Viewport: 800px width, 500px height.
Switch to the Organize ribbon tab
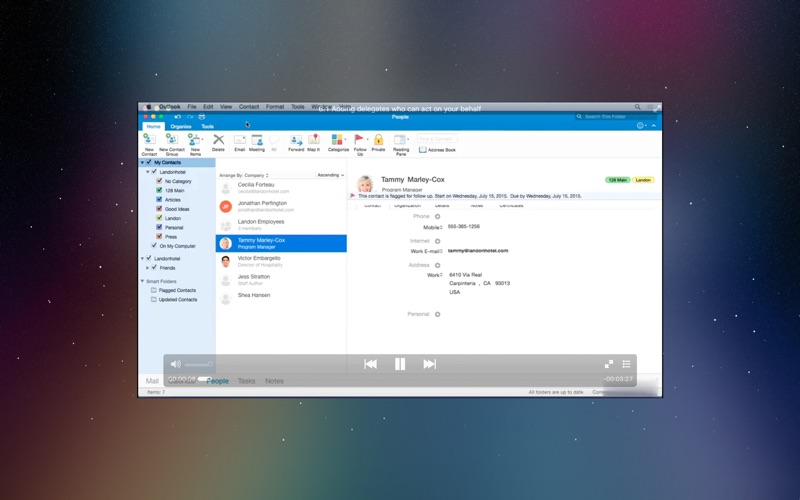tap(181, 127)
